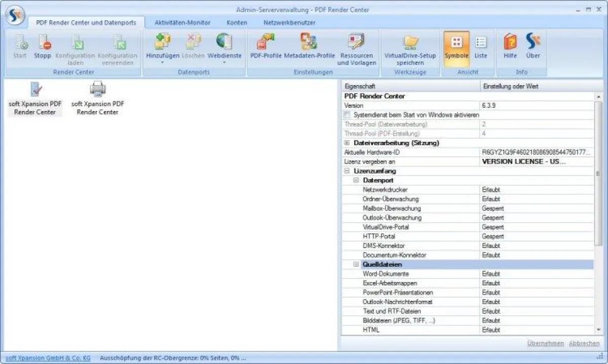Image resolution: width=608 pixels, height=364 pixels.
Task: Select the HTML row
Action: click(x=468, y=330)
